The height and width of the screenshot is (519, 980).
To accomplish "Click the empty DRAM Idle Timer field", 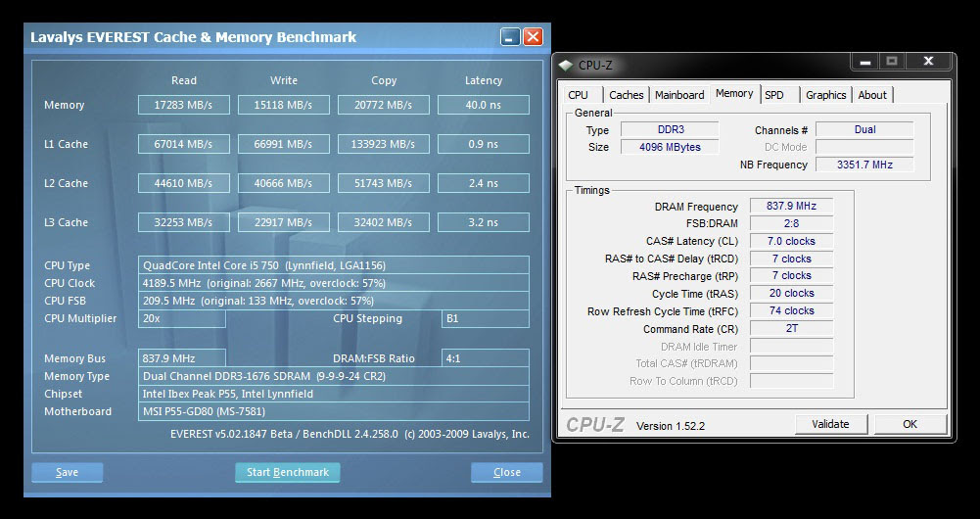I will (791, 346).
